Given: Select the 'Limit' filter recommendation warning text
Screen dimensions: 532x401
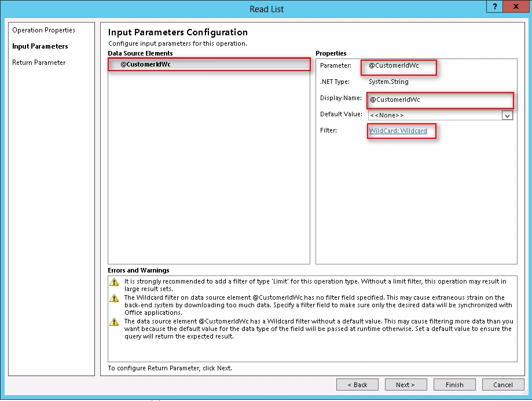Looking at the screenshot, I should [315, 285].
